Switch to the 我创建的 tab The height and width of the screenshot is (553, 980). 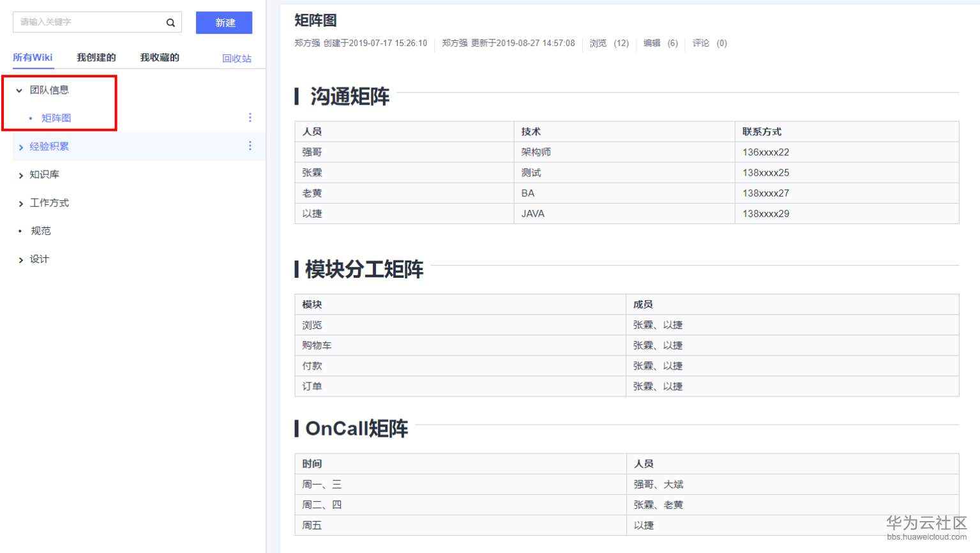tap(96, 57)
